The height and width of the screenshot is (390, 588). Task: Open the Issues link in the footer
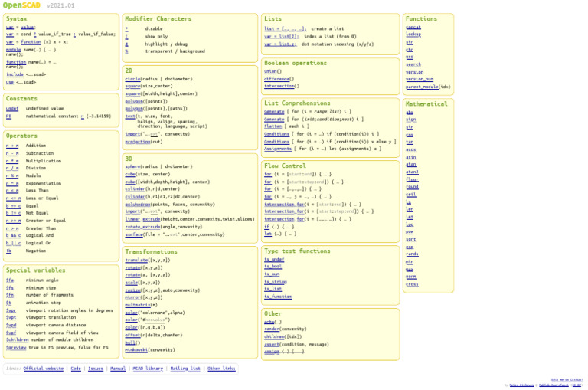click(x=96, y=369)
